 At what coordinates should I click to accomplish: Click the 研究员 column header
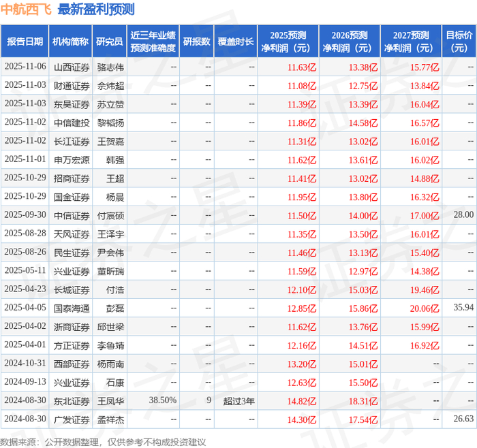[110, 42]
